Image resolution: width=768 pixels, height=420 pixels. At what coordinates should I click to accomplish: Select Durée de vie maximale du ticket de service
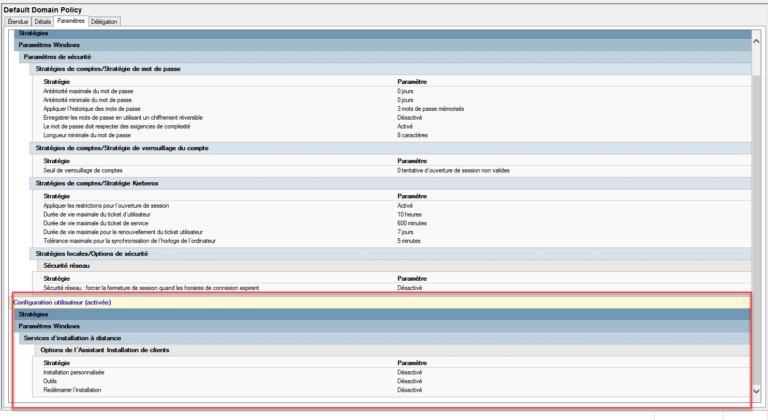click(392, 223)
